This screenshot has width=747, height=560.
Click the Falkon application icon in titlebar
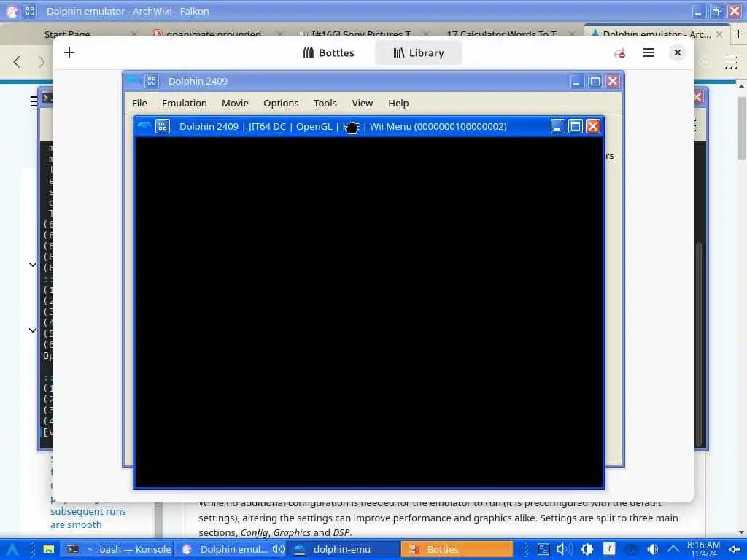tap(12, 11)
